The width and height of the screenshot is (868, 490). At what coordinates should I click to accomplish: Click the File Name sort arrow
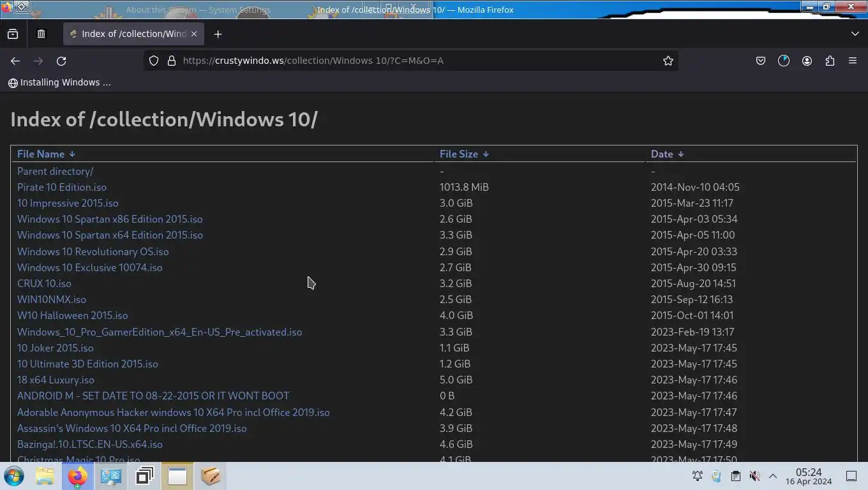pos(72,154)
